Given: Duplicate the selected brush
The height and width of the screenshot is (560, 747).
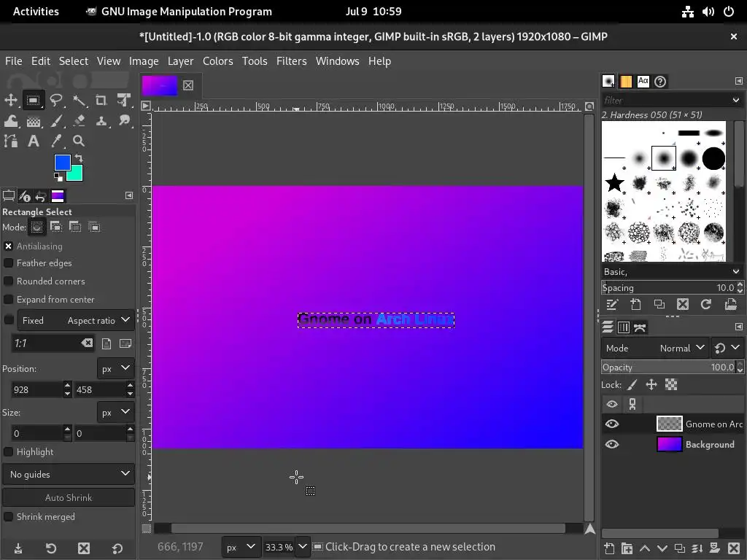Looking at the screenshot, I should coord(659,304).
